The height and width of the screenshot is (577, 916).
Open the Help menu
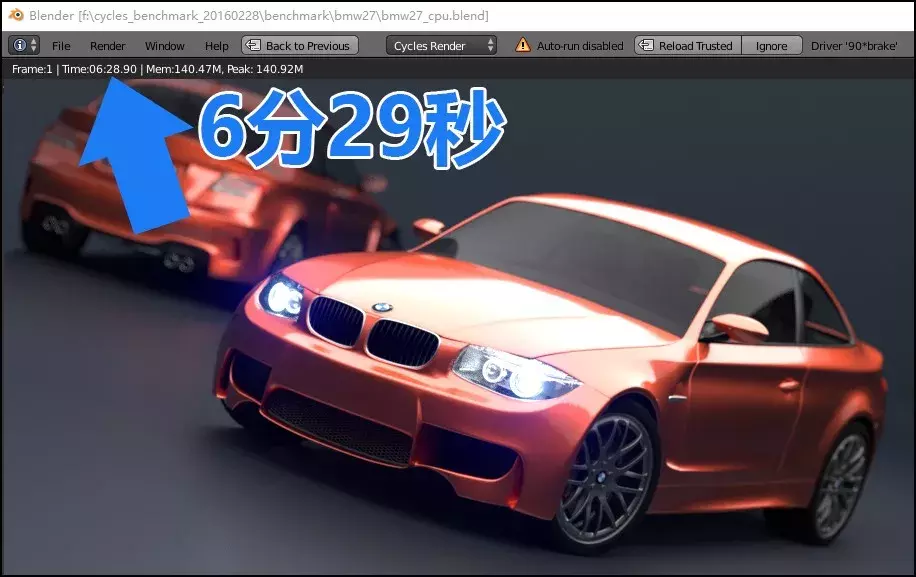(x=216, y=45)
